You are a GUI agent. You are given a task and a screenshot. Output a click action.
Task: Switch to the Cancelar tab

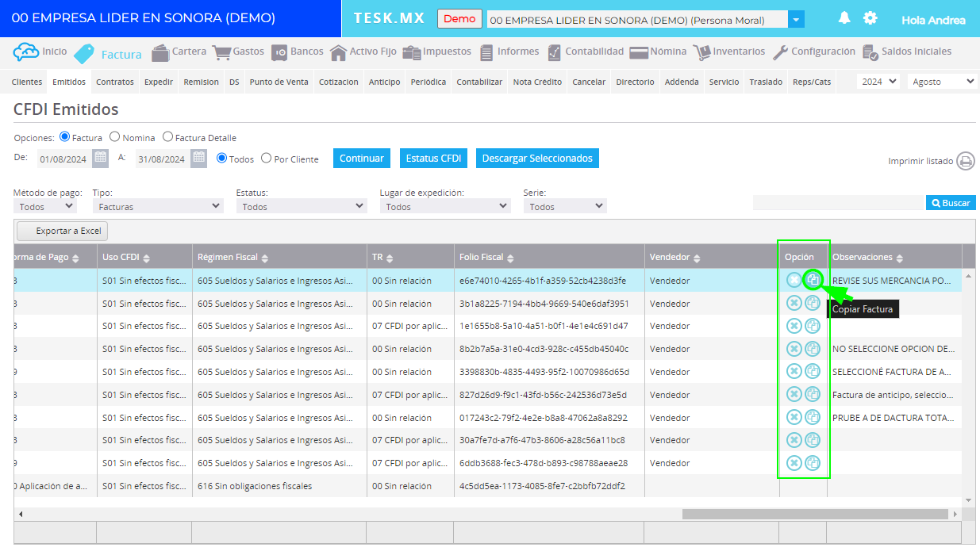589,82
